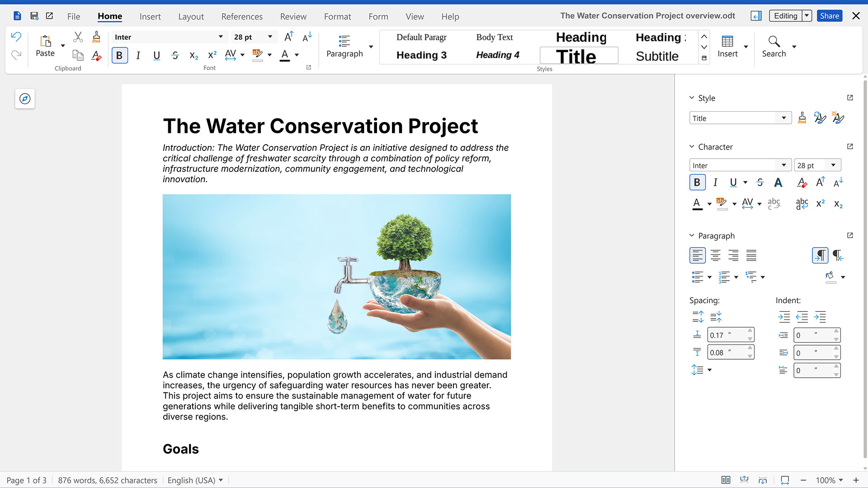The height and width of the screenshot is (488, 868).
Task: Toggle Bold in the ribbon
Action: (x=119, y=55)
